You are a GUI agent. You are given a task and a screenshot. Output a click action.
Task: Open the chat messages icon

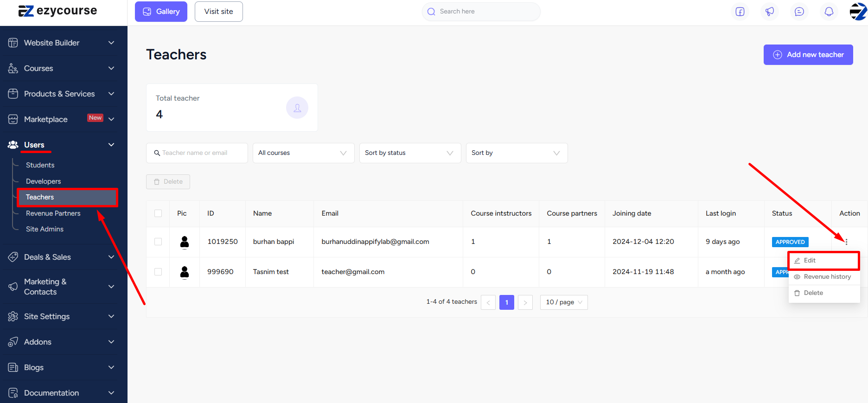coord(799,12)
